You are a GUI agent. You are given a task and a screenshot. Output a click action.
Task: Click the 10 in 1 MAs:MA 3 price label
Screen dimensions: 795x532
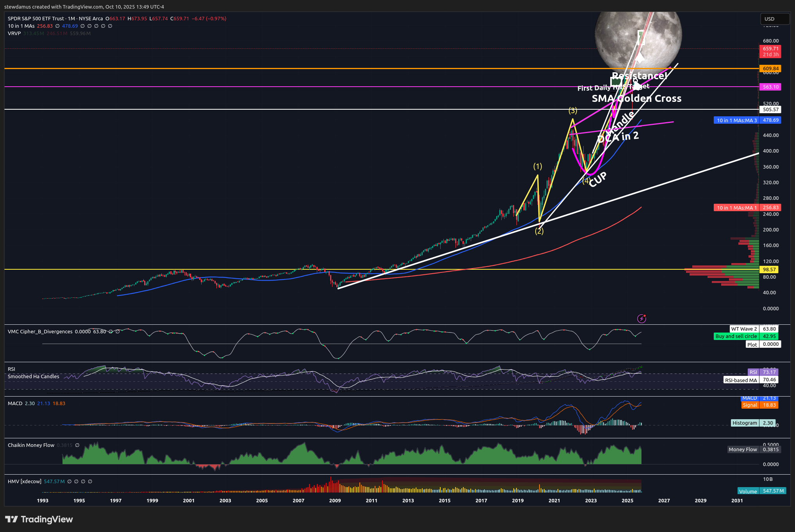coord(736,120)
